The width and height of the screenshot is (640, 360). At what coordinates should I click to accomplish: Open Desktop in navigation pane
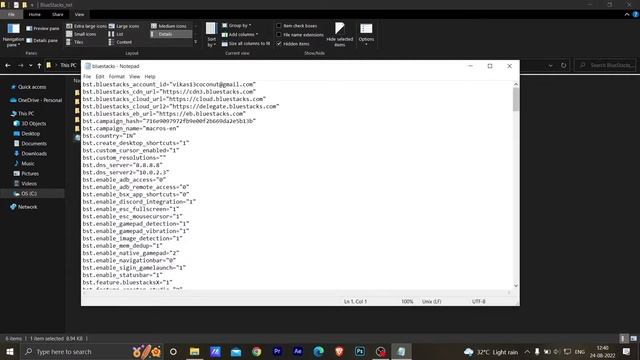(x=27, y=133)
